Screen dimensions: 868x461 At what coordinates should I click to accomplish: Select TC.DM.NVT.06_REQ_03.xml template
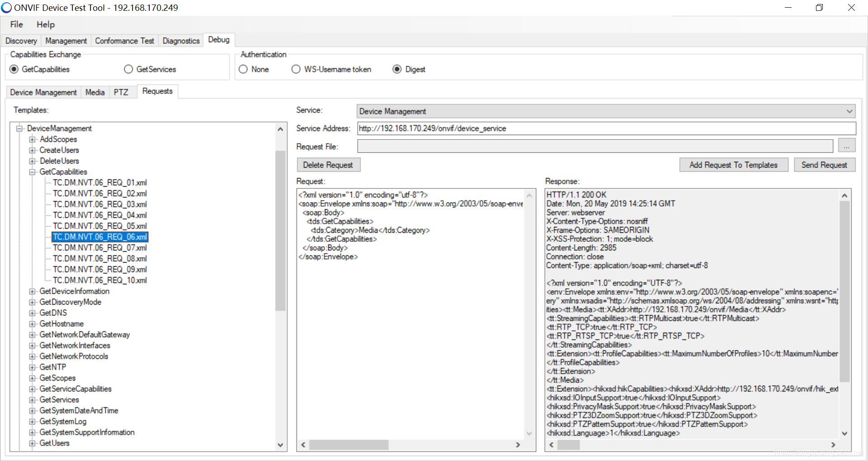click(x=100, y=204)
